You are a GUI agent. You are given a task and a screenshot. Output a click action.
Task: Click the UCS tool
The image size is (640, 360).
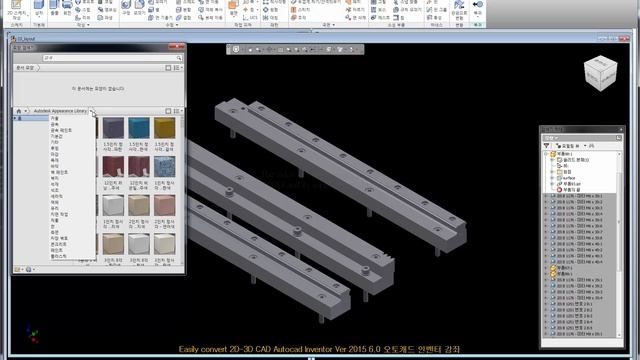pos(250,18)
